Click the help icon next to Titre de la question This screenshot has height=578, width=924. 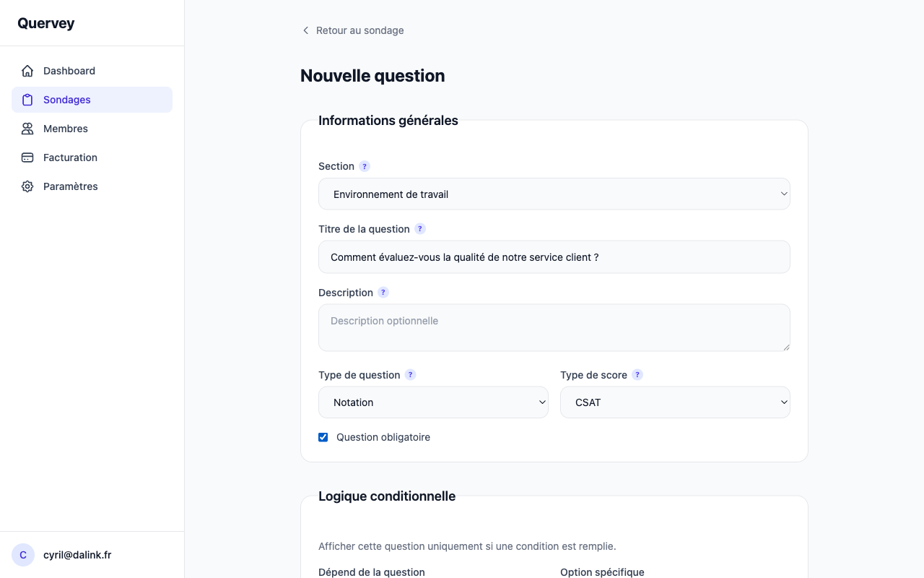point(419,228)
